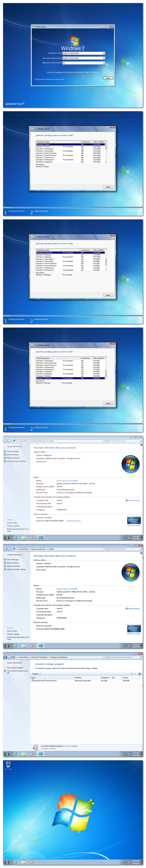Open Performance Information and Tools in the Enterprise window
Viewport: 146px width, 868px height.
[x=18, y=530]
